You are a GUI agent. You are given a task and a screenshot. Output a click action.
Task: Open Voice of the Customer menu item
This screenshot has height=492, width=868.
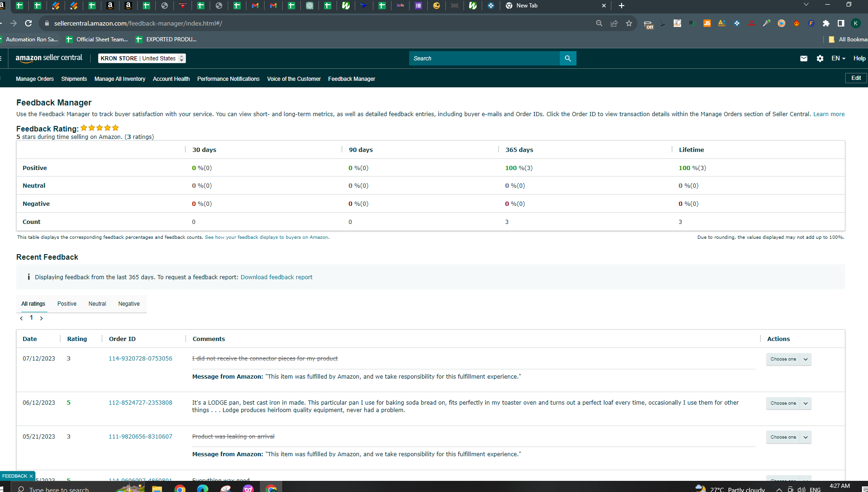[294, 79]
